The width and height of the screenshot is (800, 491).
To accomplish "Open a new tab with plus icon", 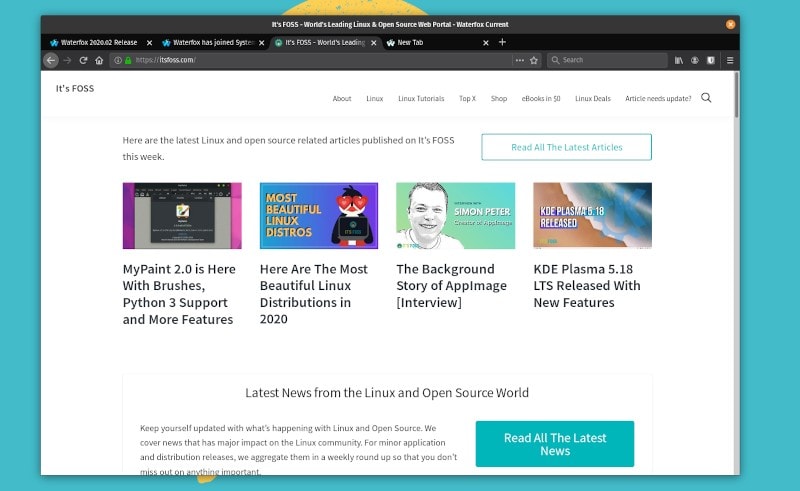I will (502, 42).
